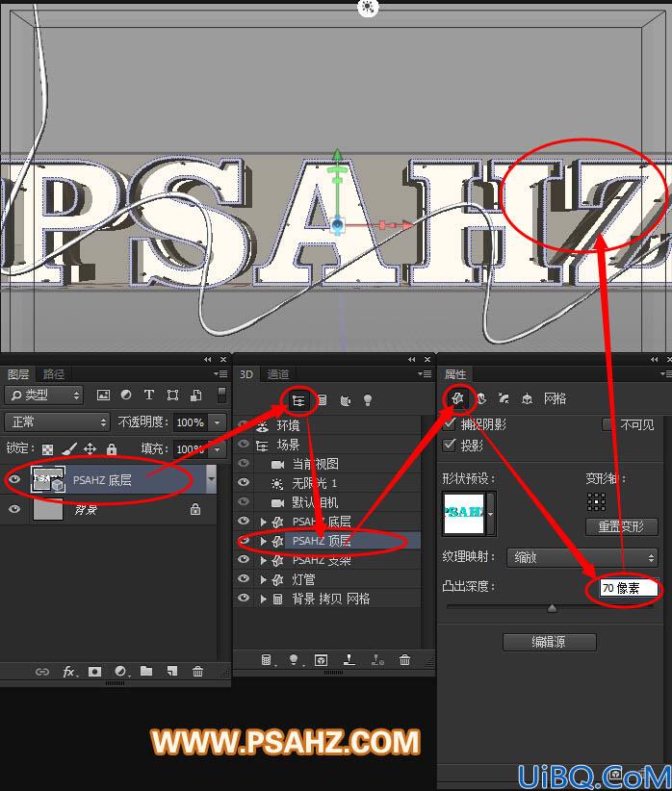
Task: Switch to the 路径 tab
Action: click(x=54, y=374)
